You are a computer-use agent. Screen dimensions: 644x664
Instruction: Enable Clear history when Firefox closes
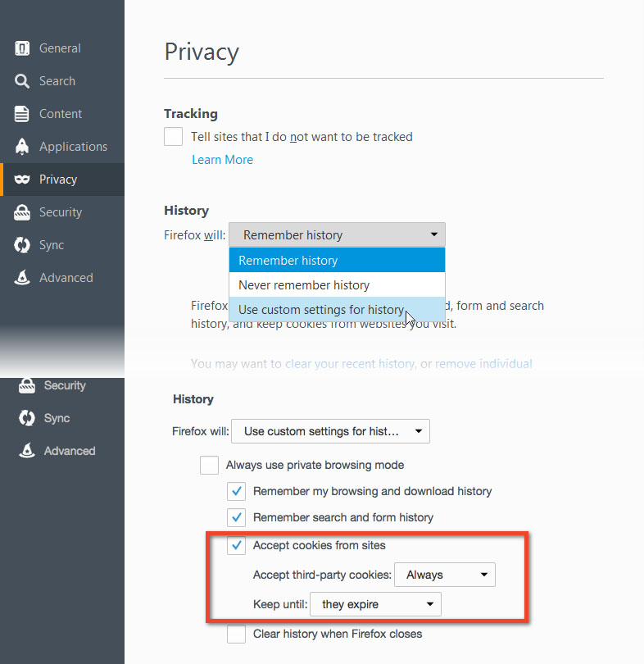pos(236,634)
